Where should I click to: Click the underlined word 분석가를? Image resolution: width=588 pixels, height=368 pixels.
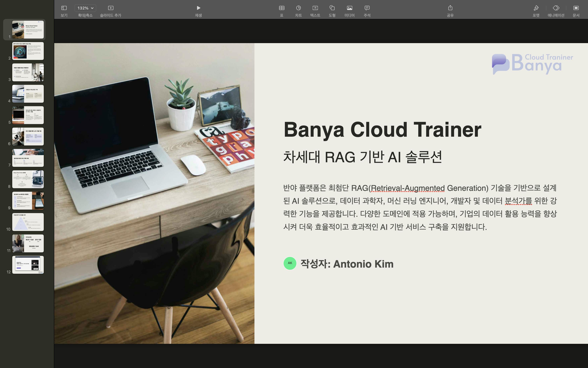point(518,201)
